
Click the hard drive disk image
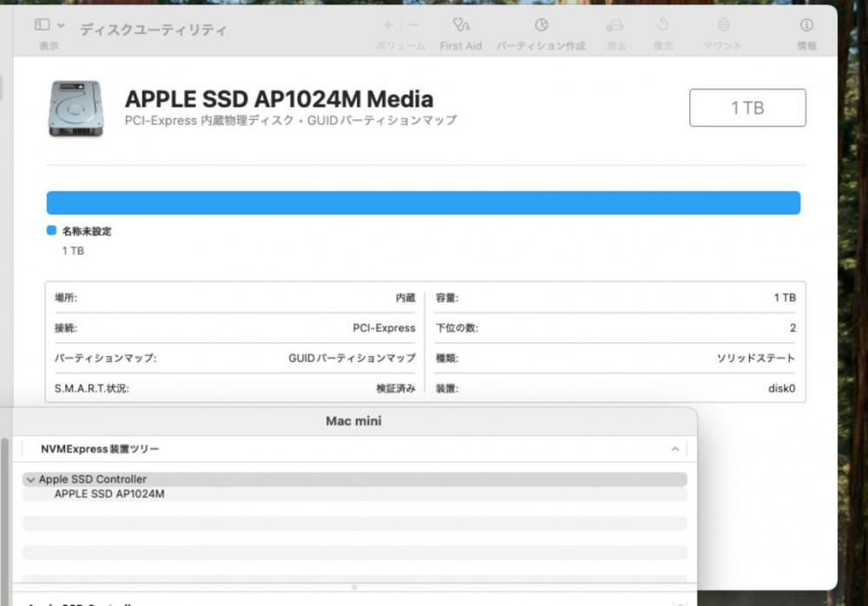click(76, 109)
